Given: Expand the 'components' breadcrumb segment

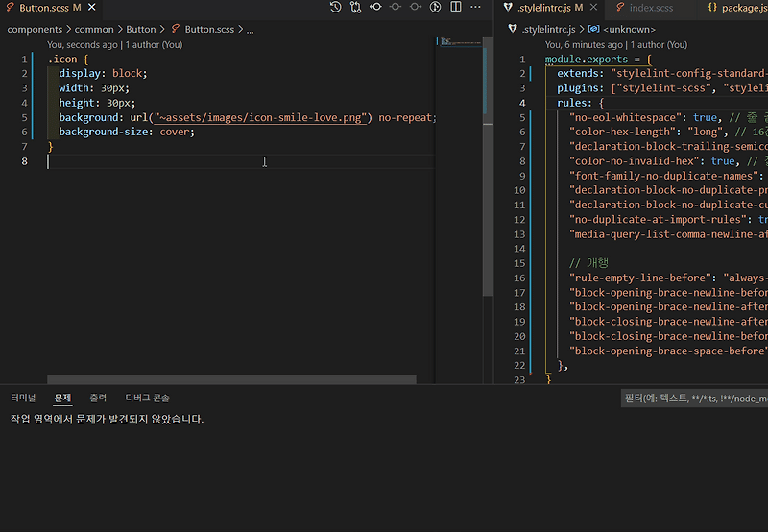Looking at the screenshot, I should [x=35, y=29].
